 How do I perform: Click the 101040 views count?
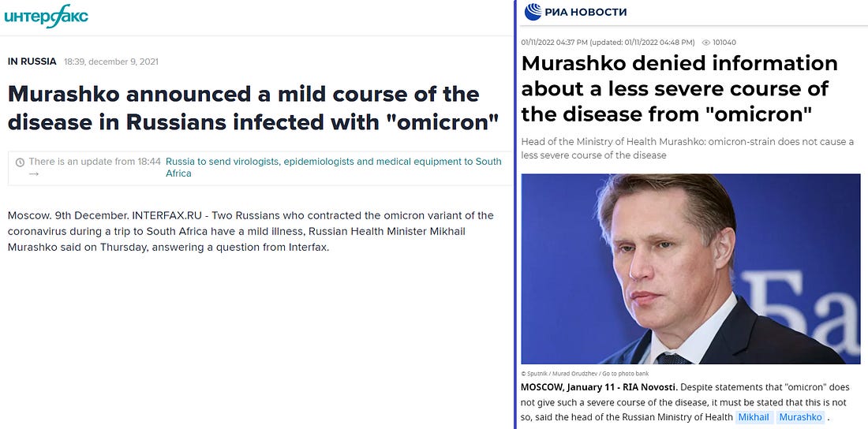[724, 43]
